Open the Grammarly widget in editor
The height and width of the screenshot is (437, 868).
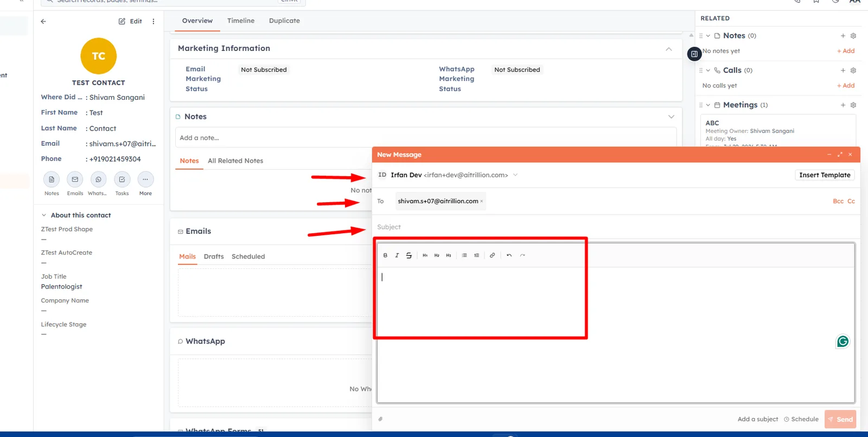point(843,341)
